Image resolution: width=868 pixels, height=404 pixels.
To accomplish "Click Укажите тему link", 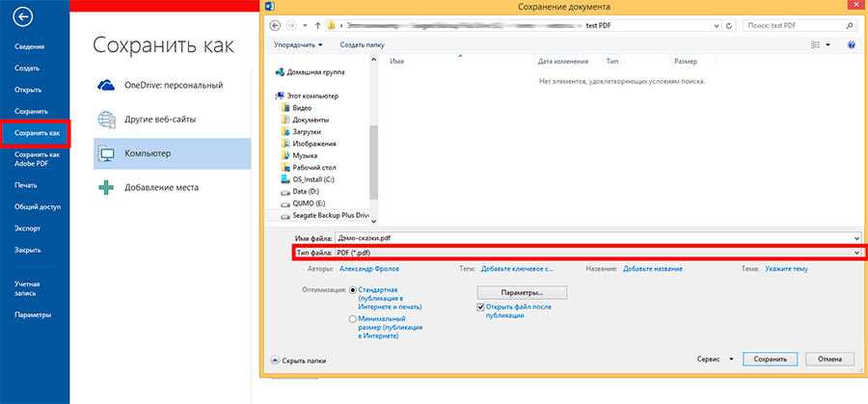I will (x=786, y=268).
